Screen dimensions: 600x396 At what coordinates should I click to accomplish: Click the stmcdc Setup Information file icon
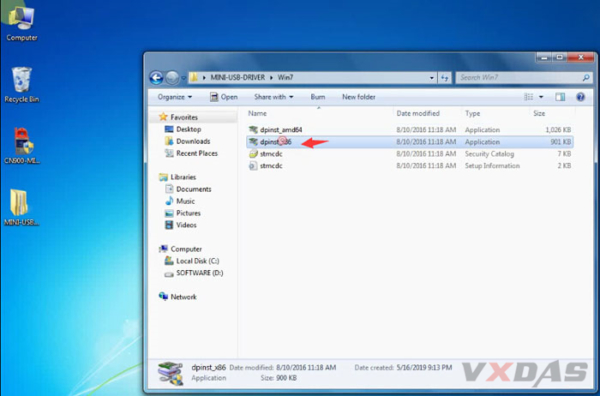(253, 166)
